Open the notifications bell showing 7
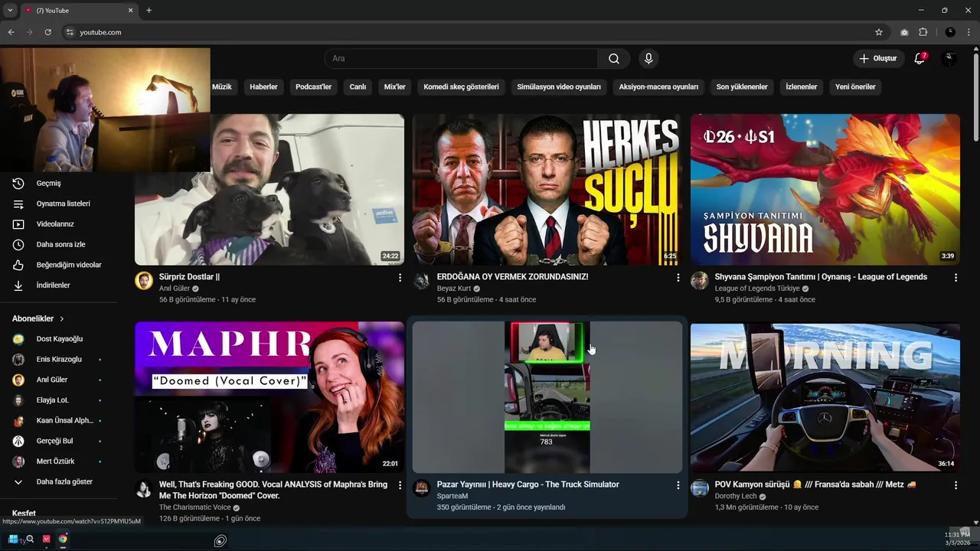980x551 pixels. pos(920,59)
